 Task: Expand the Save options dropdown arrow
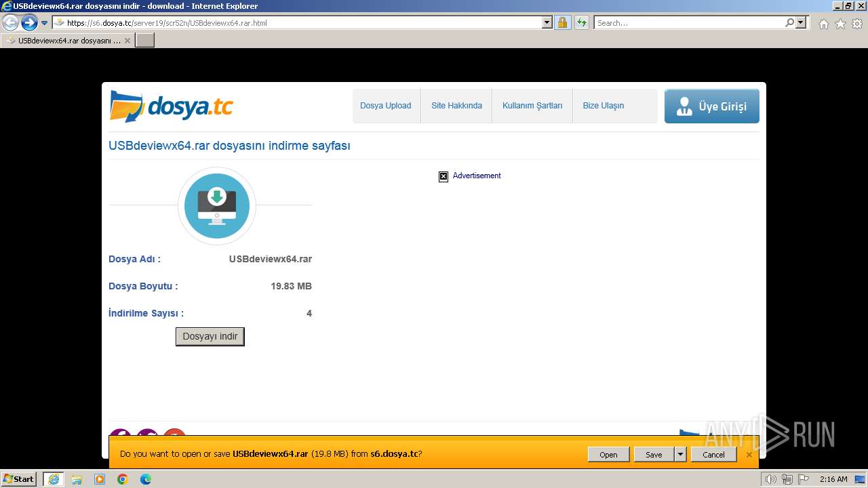tap(680, 455)
